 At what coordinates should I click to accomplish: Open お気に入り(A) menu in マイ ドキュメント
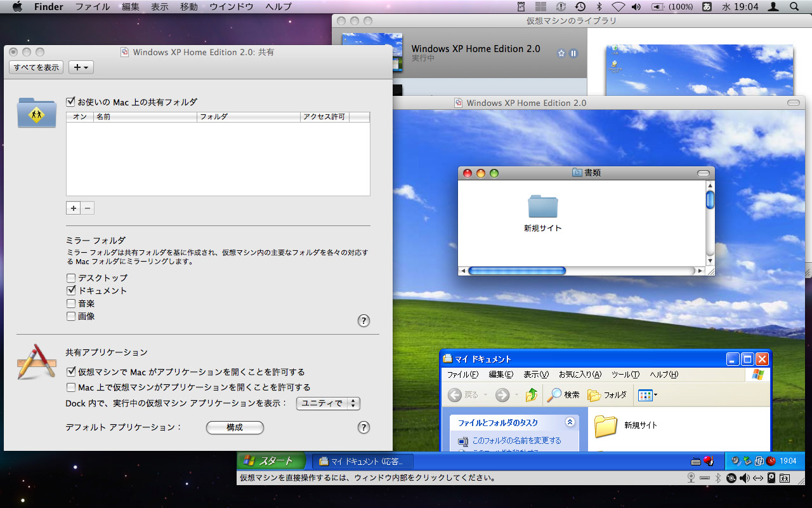coord(580,375)
